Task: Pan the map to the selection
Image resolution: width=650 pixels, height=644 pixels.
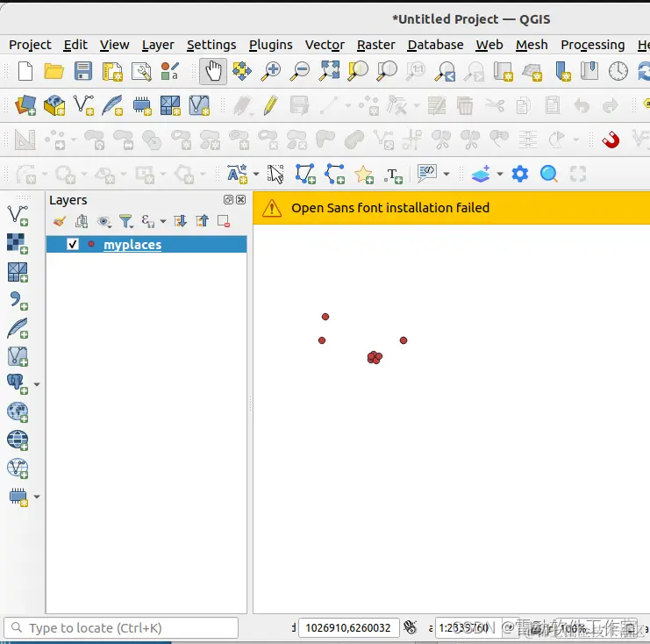Action: [242, 71]
